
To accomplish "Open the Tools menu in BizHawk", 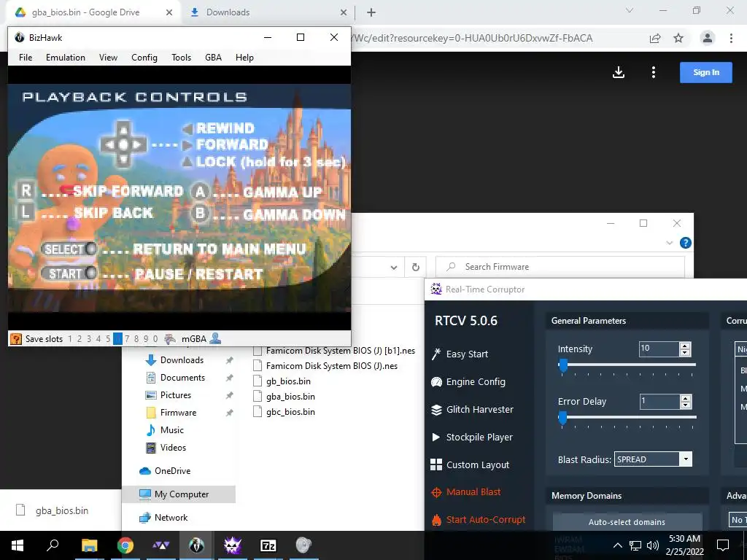I will [x=182, y=58].
